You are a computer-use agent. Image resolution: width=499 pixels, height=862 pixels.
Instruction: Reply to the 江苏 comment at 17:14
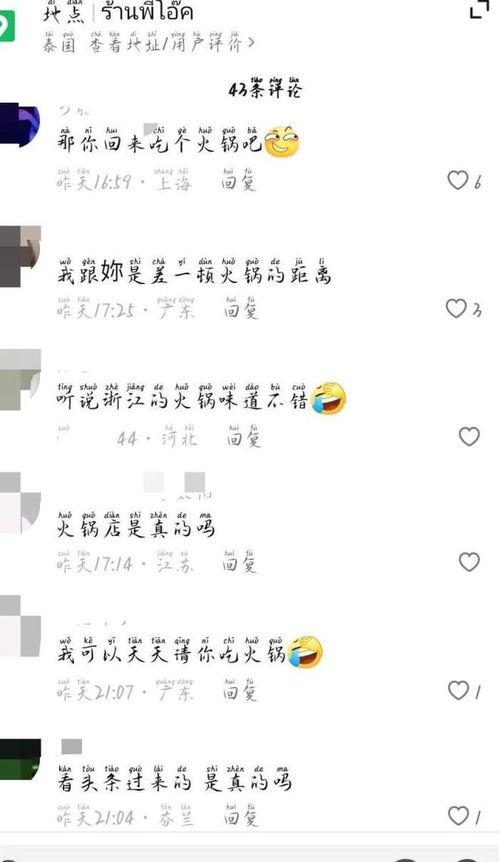pyautogui.click(x=240, y=562)
